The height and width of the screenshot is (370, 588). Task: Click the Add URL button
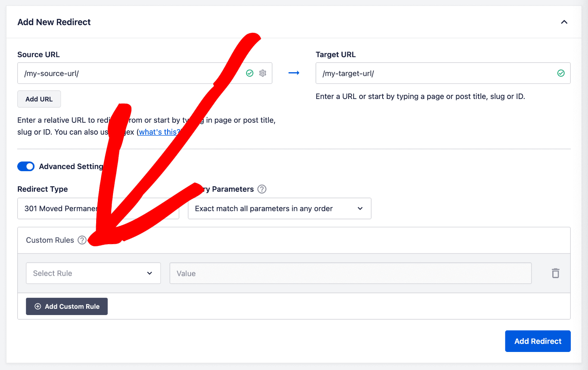click(x=39, y=99)
